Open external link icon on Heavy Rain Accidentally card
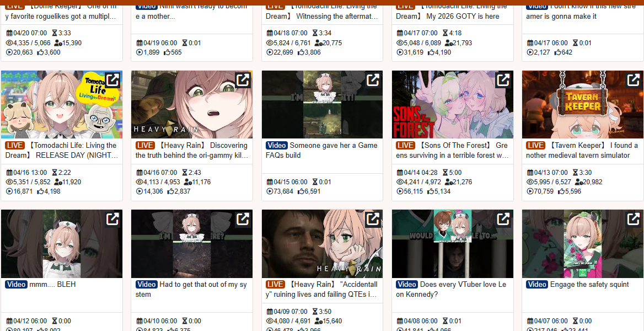 pyautogui.click(x=373, y=219)
